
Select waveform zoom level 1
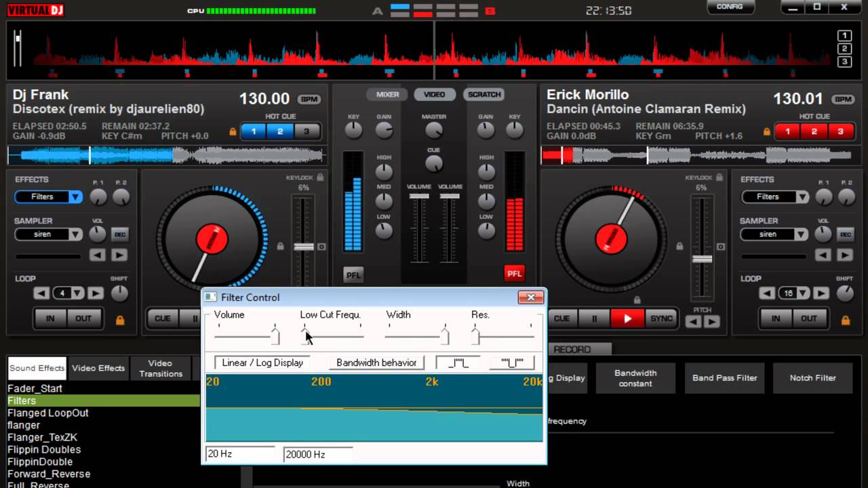[x=844, y=36]
